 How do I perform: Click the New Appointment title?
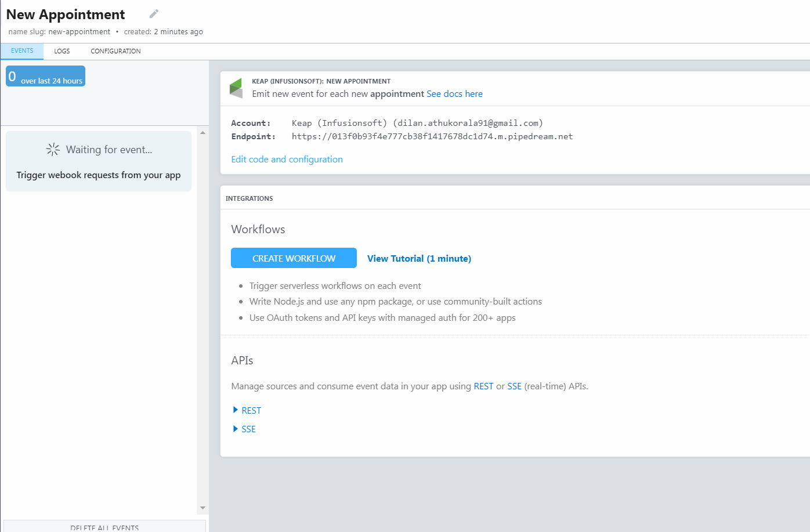pos(66,15)
